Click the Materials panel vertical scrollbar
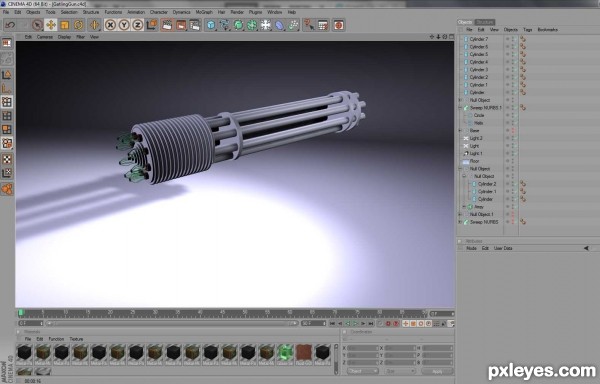The height and width of the screenshot is (384, 600). coord(336,359)
